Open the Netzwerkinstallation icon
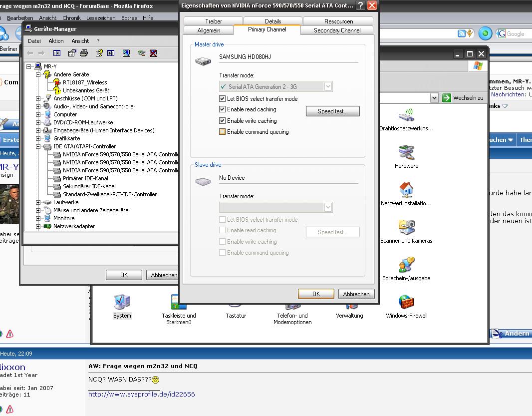 tap(406, 189)
